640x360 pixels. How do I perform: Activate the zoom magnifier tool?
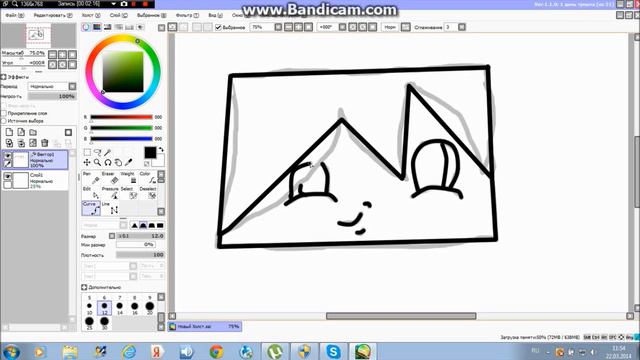(97, 162)
